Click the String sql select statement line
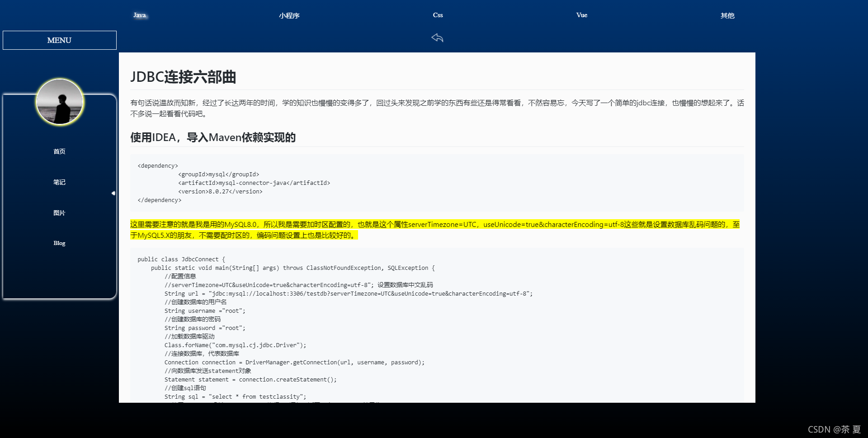The width and height of the screenshot is (868, 438). (x=235, y=397)
